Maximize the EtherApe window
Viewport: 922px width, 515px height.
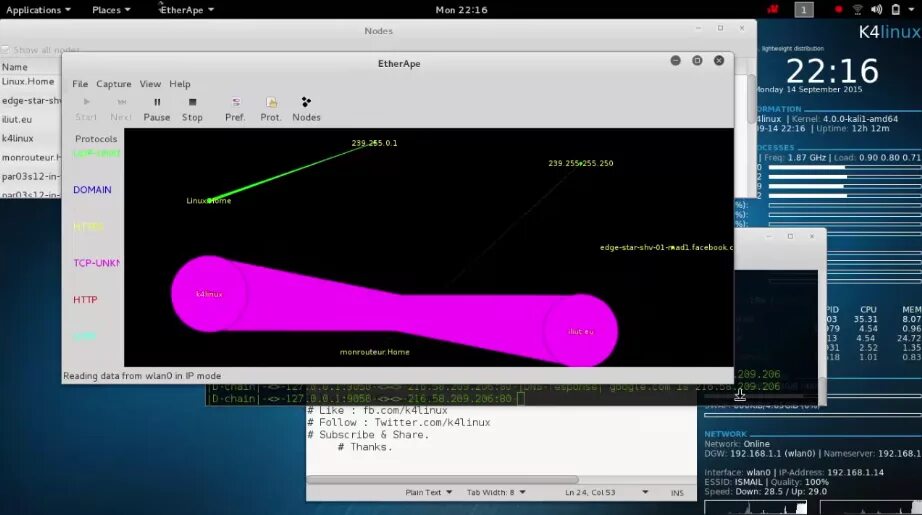697,61
